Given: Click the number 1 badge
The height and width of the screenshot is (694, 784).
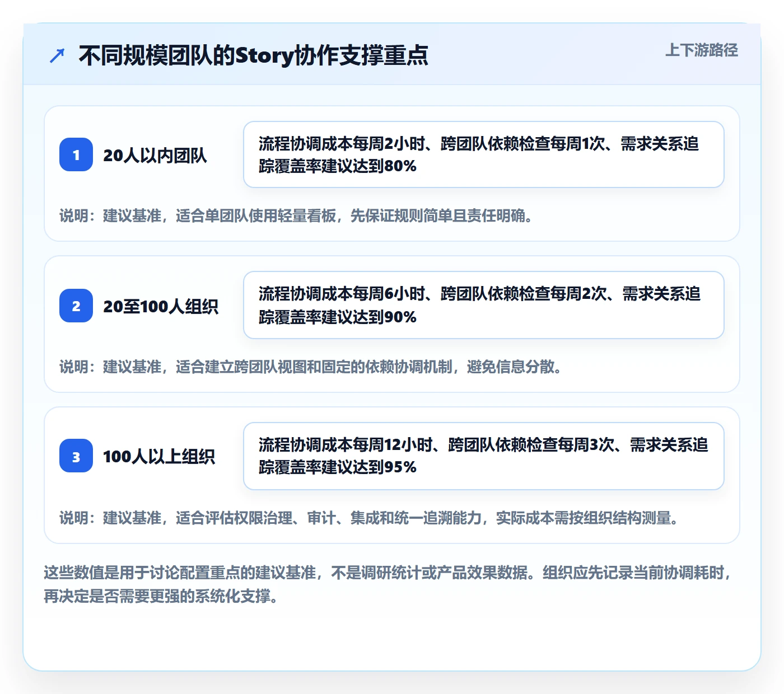Looking at the screenshot, I should (x=76, y=154).
